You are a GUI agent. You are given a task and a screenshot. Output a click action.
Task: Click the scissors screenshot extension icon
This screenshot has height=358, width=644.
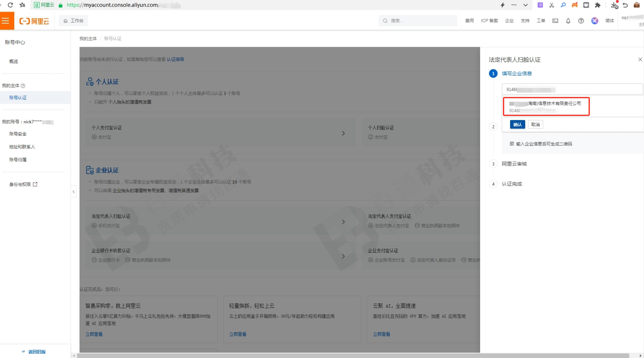click(552, 5)
